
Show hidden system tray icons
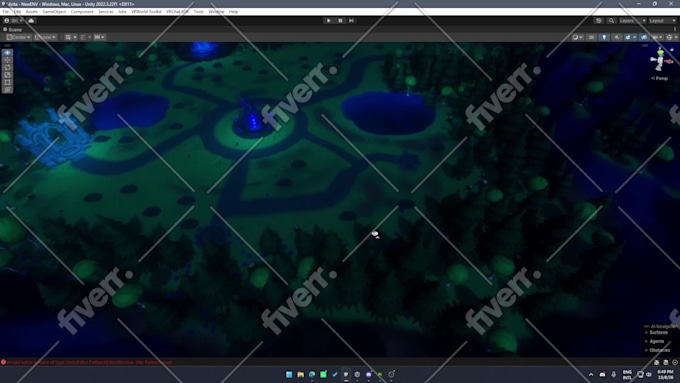point(591,374)
